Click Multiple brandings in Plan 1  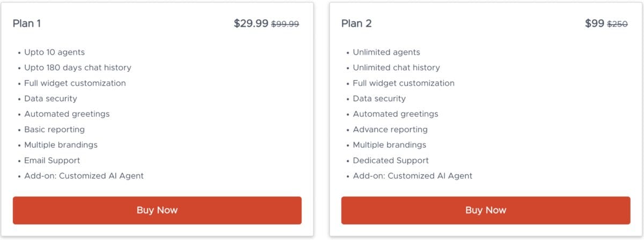tap(61, 145)
